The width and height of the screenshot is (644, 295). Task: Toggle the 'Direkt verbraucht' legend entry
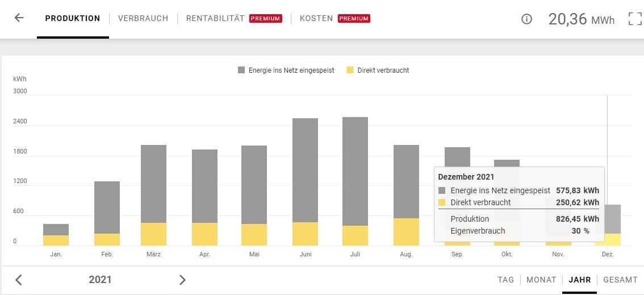[x=378, y=70]
